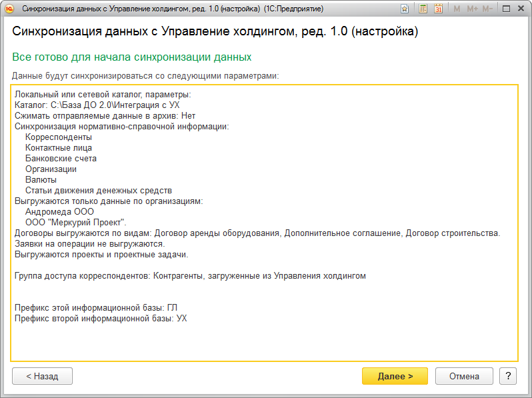Click the 1C application logo icon
This screenshot has height=398, width=532.
[9, 9]
